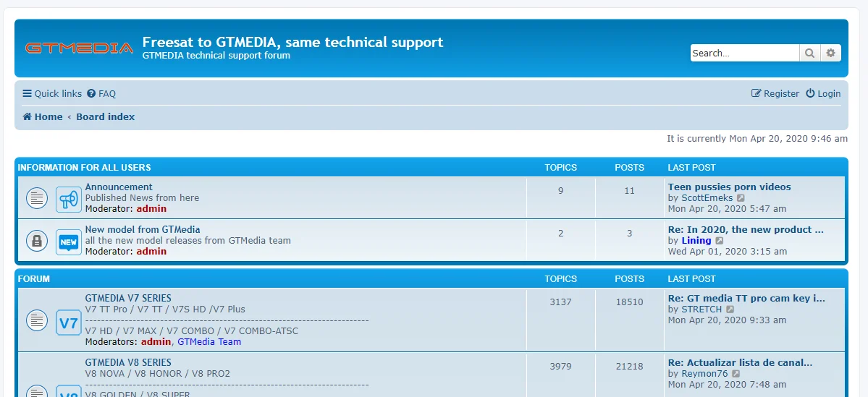Open INFORMATION FOR ALL USERS category
The image size is (868, 397).
(84, 168)
